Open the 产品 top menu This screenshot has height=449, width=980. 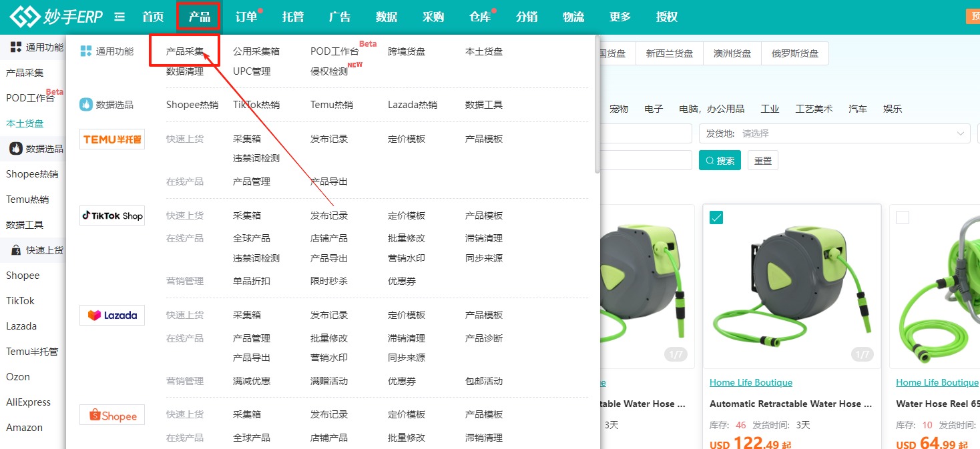199,17
